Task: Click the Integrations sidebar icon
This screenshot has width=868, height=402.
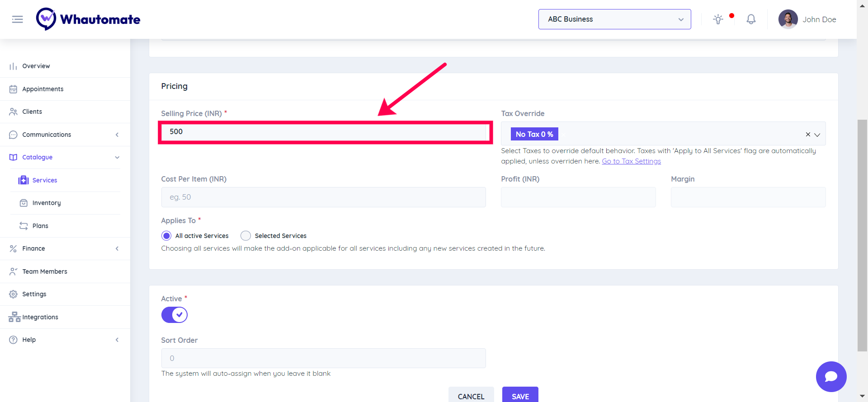Action: pyautogui.click(x=14, y=317)
